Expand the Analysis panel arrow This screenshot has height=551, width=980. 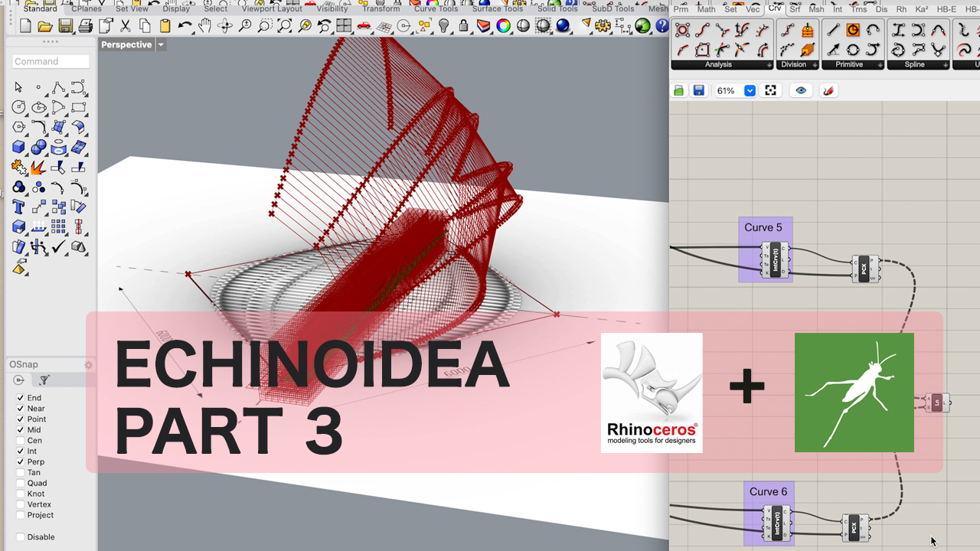[x=768, y=65]
